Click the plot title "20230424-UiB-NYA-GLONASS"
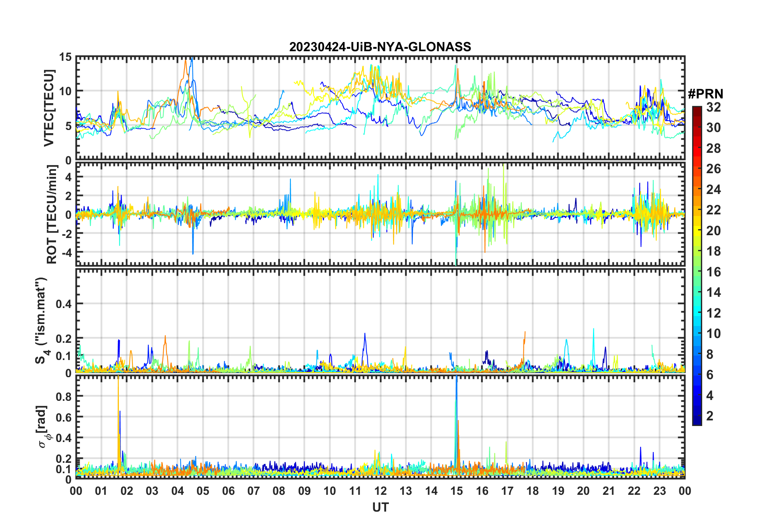 380,47
